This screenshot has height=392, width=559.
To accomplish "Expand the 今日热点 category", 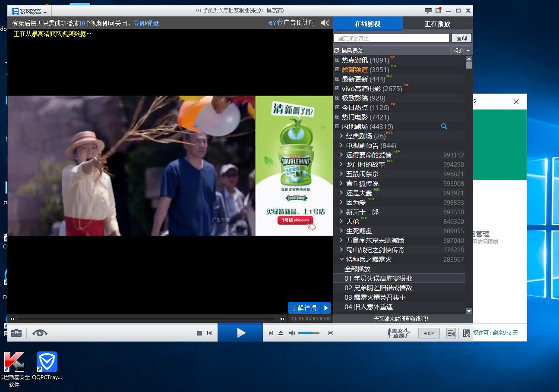I will click(338, 107).
